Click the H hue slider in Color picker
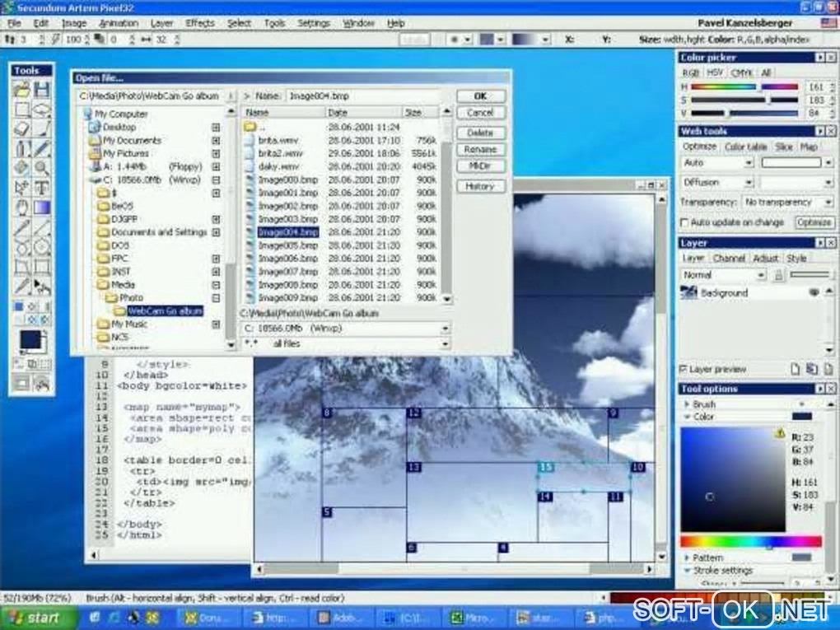This screenshot has height=630, width=840. click(x=744, y=86)
